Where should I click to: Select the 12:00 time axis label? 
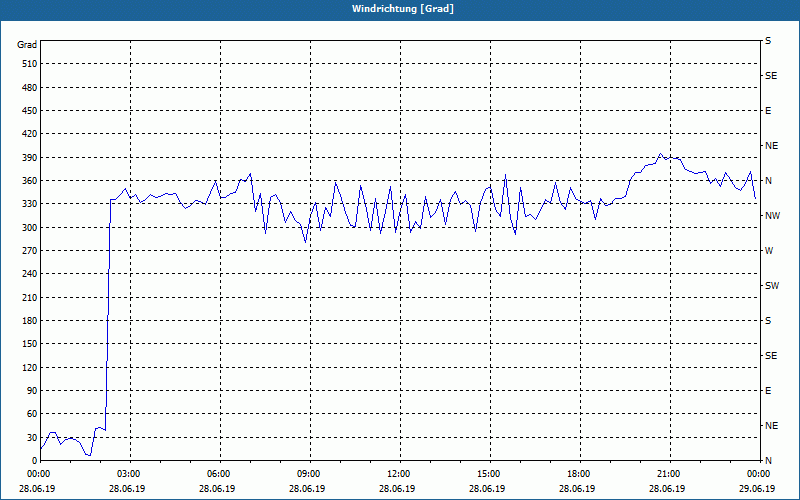click(398, 473)
